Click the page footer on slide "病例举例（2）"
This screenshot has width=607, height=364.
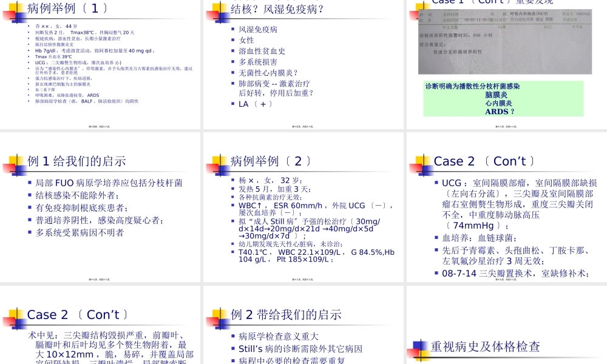point(303,280)
